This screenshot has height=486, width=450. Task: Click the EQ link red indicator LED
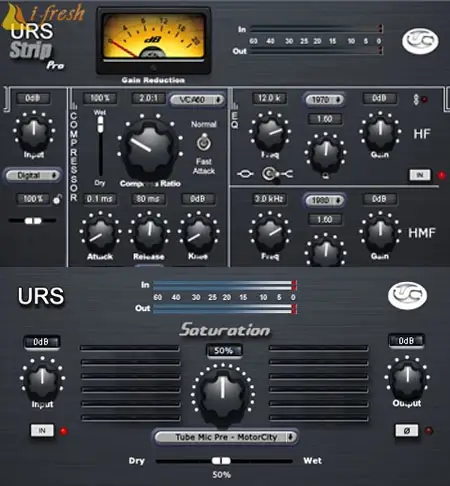tap(425, 99)
